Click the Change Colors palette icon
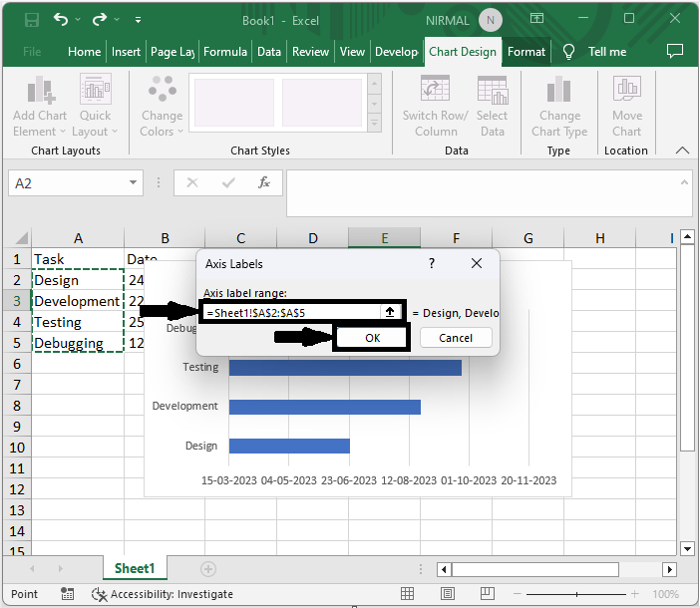Viewport: 700px width, 608px height. click(162, 92)
